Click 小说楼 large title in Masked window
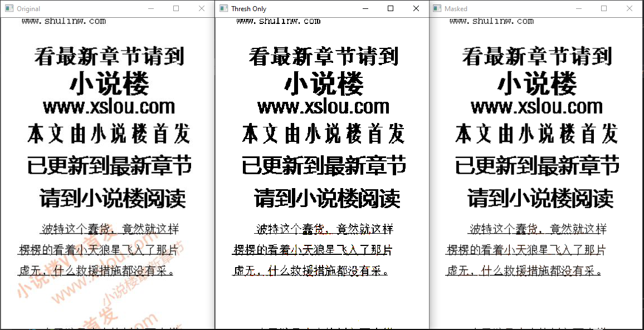Viewport: 644px width, 330px height. pyautogui.click(x=537, y=84)
